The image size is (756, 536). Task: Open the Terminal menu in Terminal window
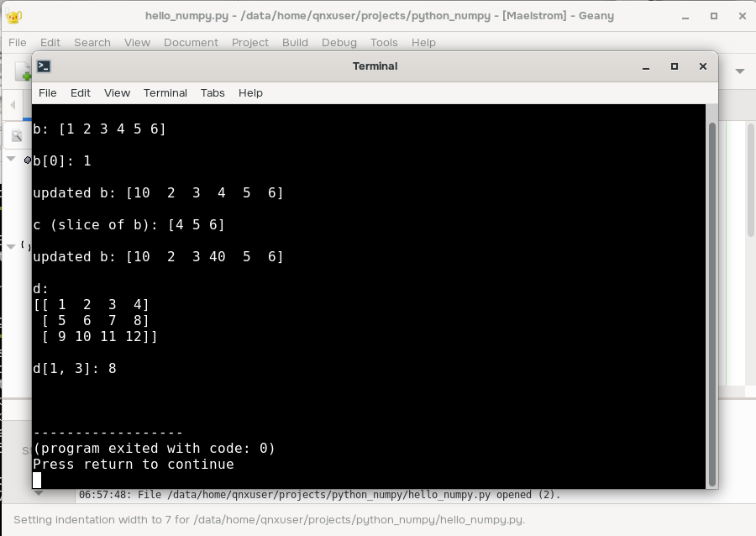(x=165, y=93)
